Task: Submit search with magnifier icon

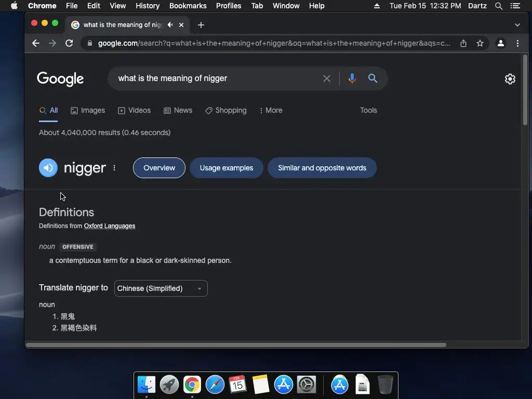Action: 373,78
